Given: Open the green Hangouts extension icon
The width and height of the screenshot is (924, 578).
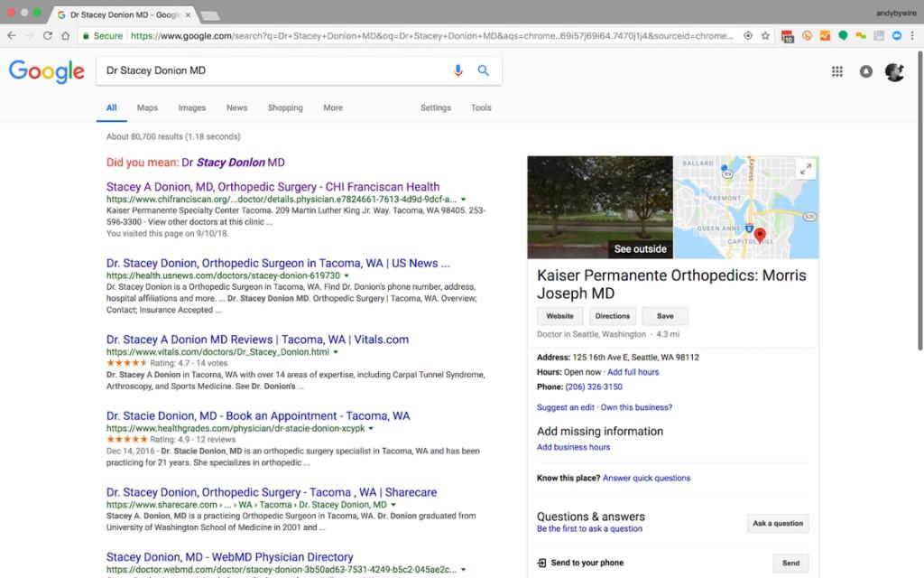Looking at the screenshot, I should pos(843,36).
